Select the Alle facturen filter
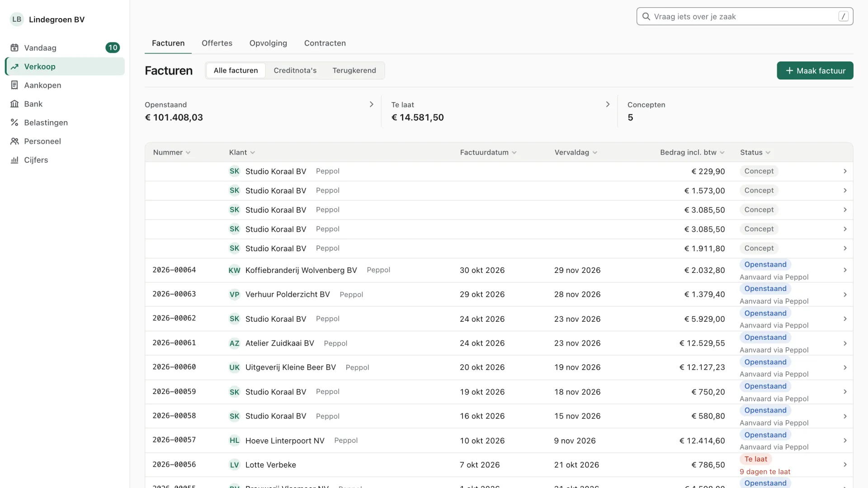 [x=236, y=70]
